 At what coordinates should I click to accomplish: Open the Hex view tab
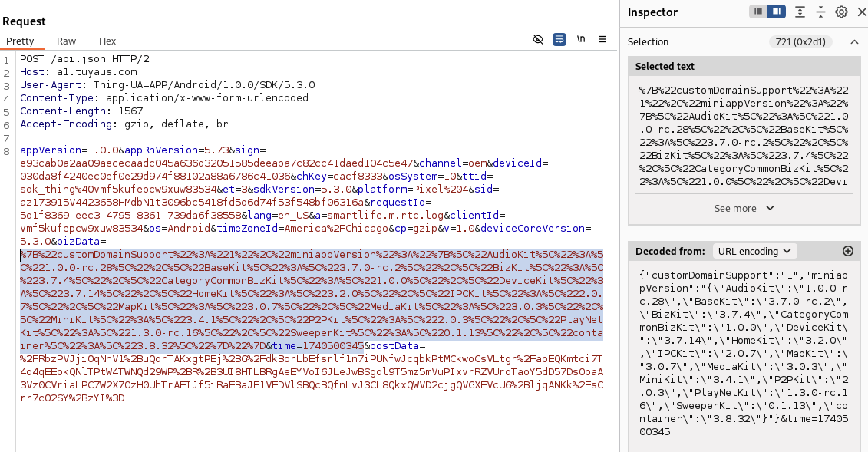pyautogui.click(x=107, y=41)
